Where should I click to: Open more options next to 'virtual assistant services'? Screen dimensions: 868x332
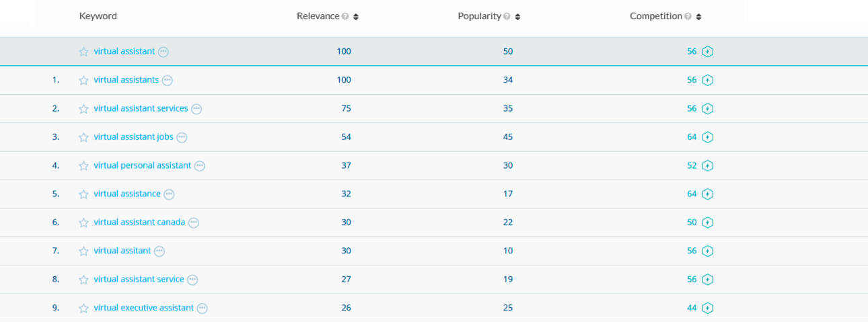point(196,109)
